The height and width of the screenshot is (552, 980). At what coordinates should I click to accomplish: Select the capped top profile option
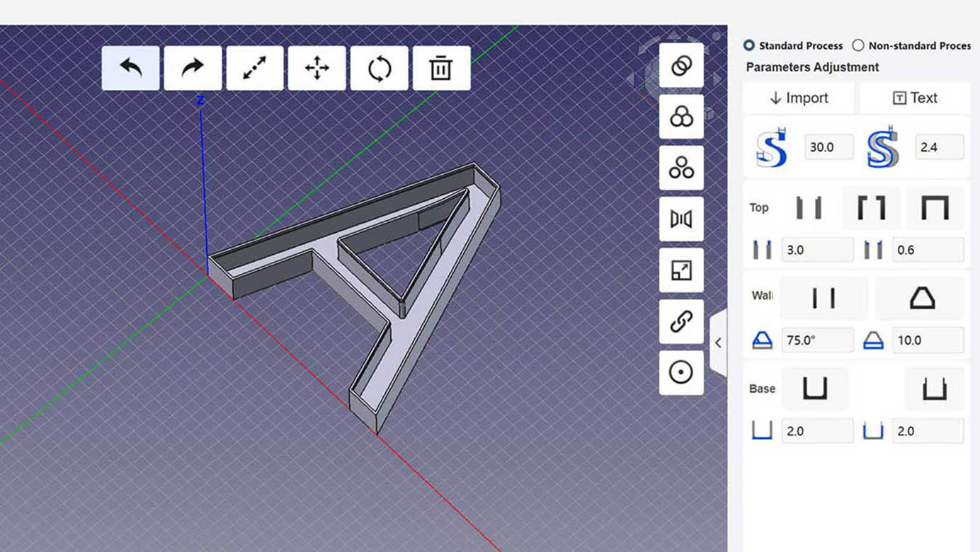[935, 208]
